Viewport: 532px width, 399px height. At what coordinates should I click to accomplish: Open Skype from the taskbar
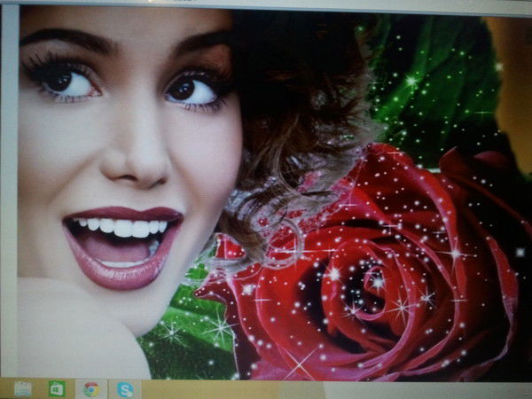click(125, 388)
